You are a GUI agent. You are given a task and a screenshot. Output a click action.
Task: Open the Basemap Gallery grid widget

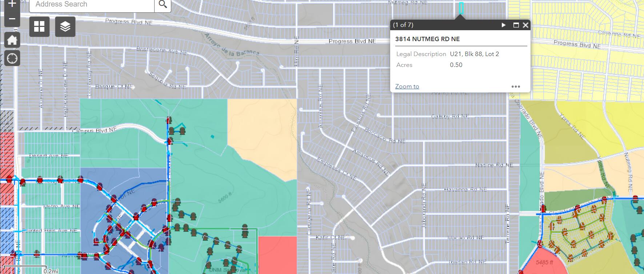(39, 27)
